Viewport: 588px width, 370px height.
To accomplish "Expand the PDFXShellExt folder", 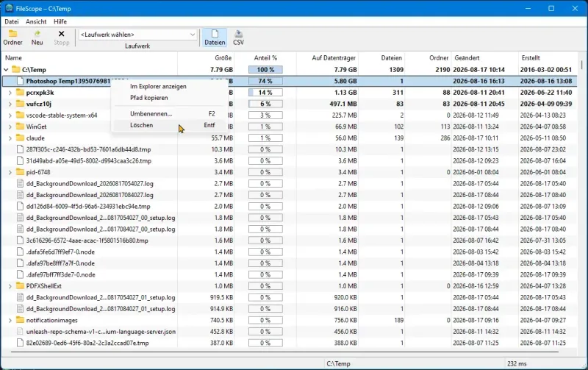I will click(10, 286).
